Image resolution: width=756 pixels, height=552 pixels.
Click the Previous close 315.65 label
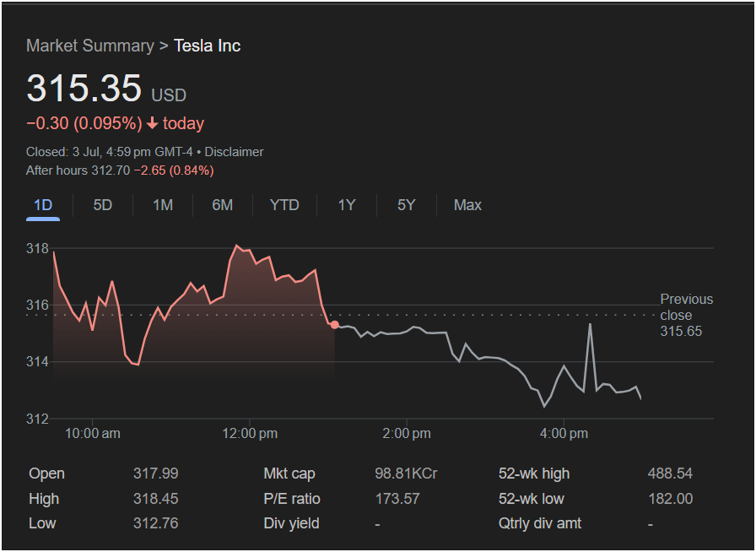coord(687,315)
